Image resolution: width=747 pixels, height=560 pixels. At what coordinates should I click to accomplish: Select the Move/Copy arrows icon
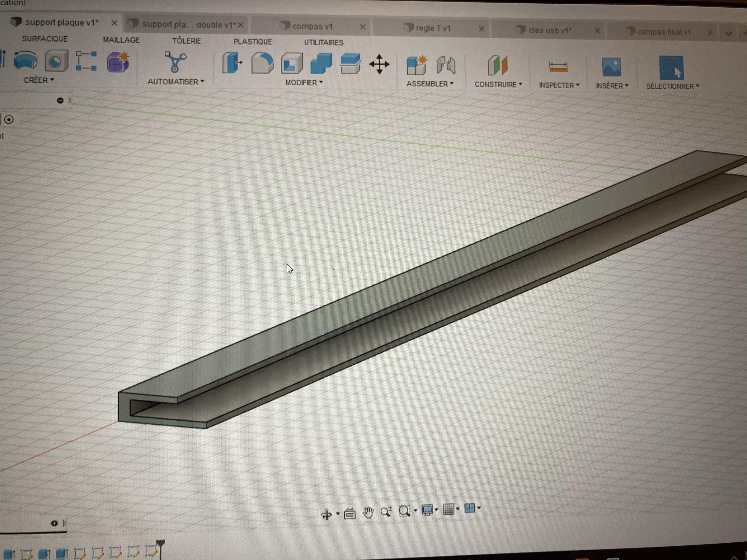(x=379, y=64)
